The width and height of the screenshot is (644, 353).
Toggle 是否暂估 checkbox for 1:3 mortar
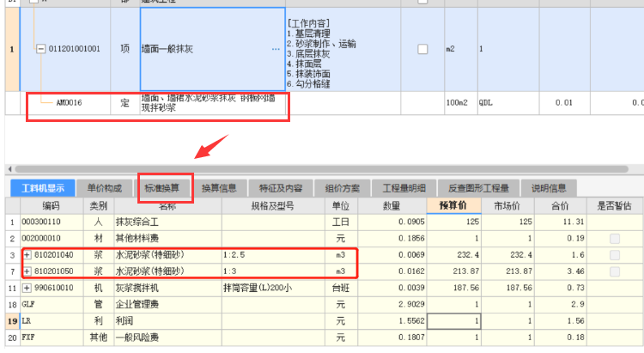pyautogui.click(x=615, y=271)
